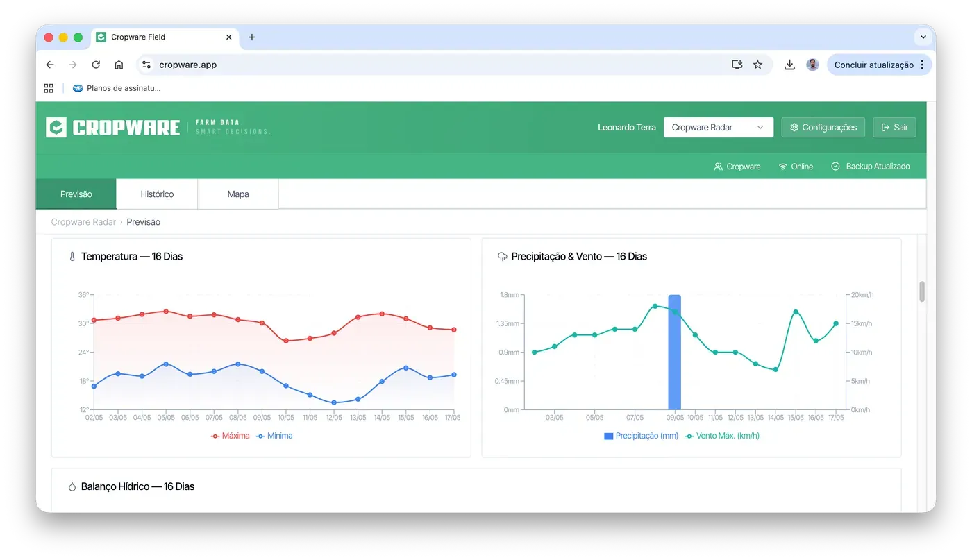Screen dimensions: 972x560
Task: Open the bookmarks apps grid icon
Action: point(49,88)
